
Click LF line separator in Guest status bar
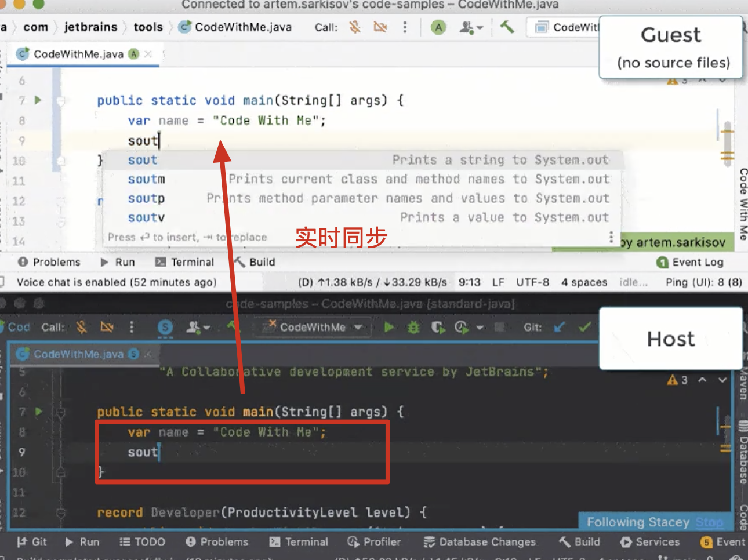click(498, 282)
